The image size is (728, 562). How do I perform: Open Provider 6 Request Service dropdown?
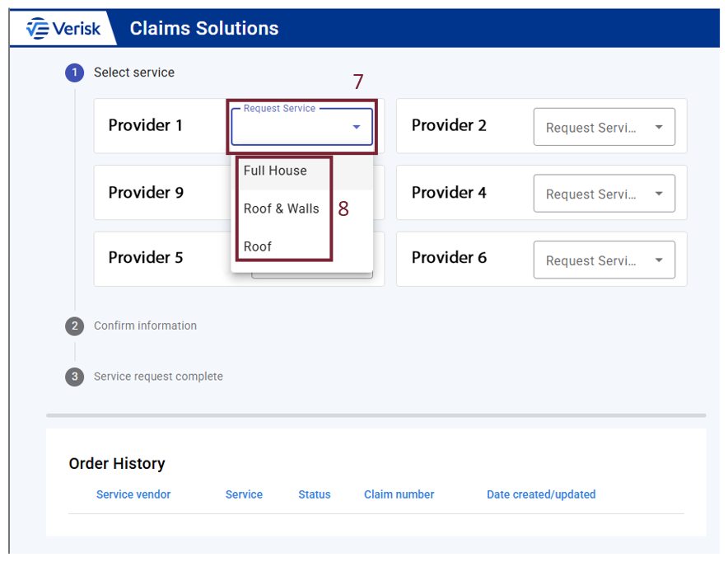click(604, 261)
